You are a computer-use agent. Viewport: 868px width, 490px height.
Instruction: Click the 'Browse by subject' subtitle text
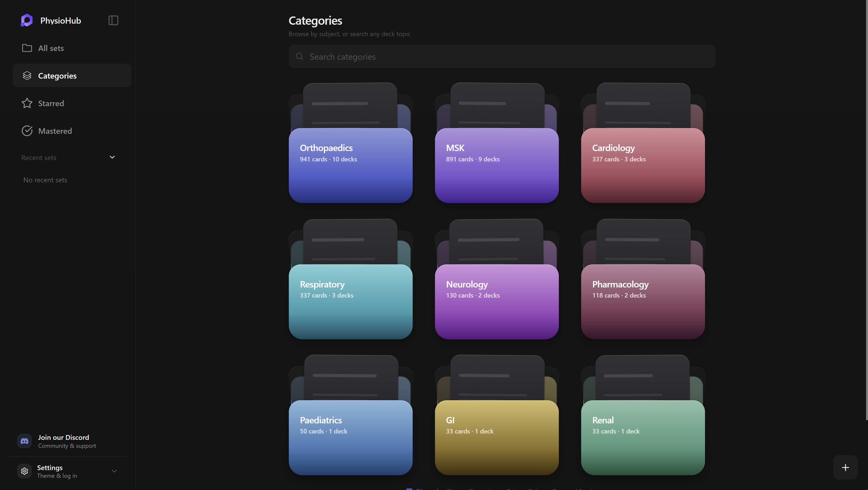pos(349,34)
